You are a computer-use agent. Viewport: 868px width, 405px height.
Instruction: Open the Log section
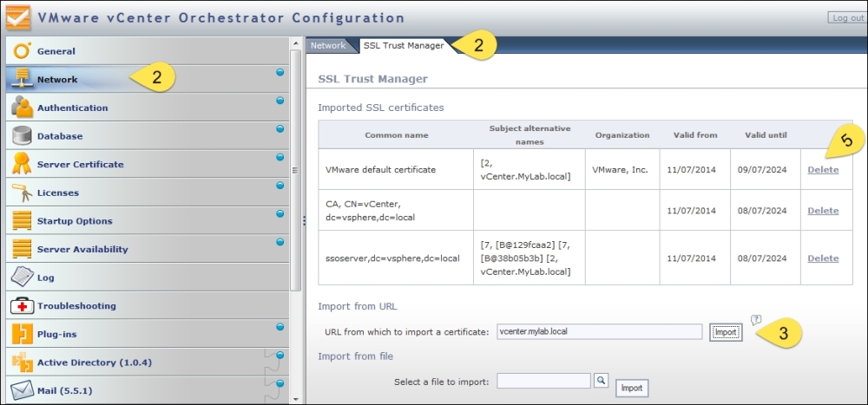click(x=148, y=278)
